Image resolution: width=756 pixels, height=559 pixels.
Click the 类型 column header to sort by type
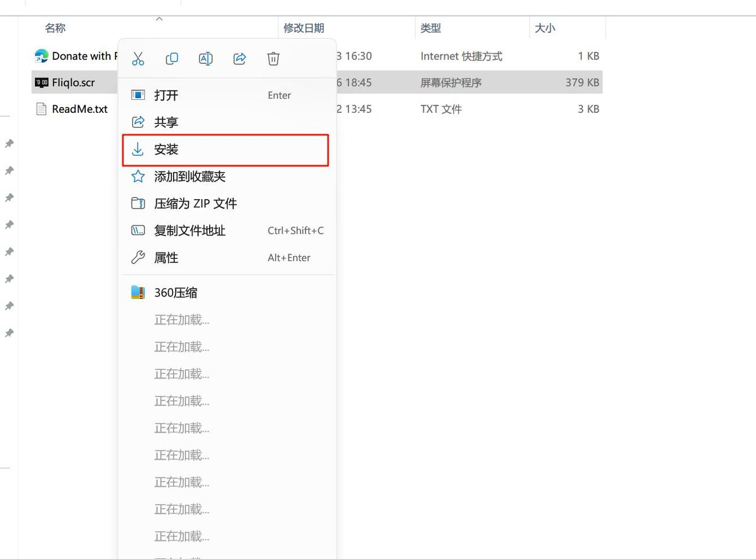[x=431, y=28]
